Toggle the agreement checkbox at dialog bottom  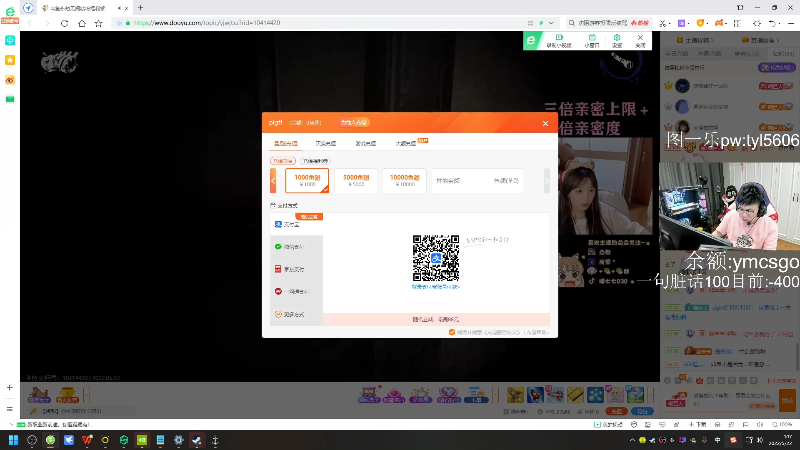[x=452, y=332]
